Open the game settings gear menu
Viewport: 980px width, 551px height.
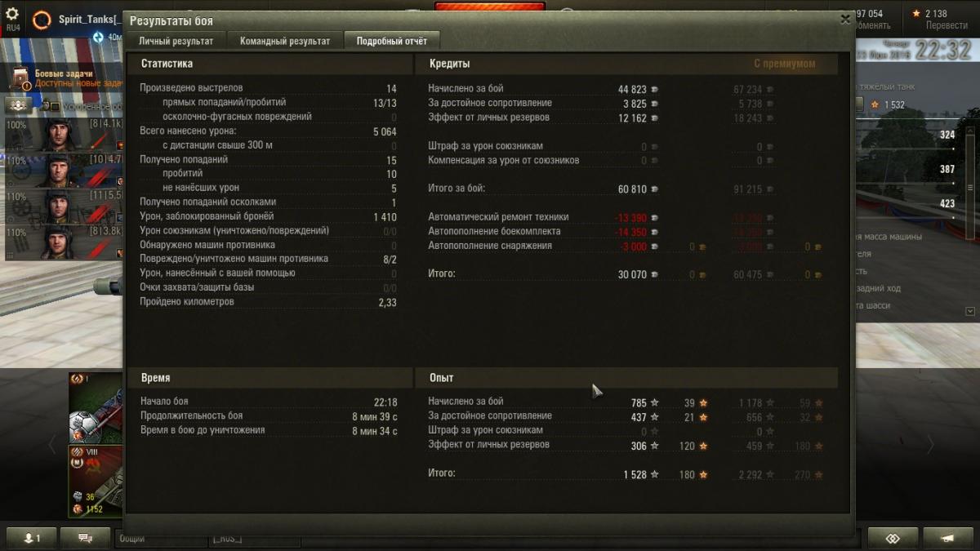coord(12,14)
